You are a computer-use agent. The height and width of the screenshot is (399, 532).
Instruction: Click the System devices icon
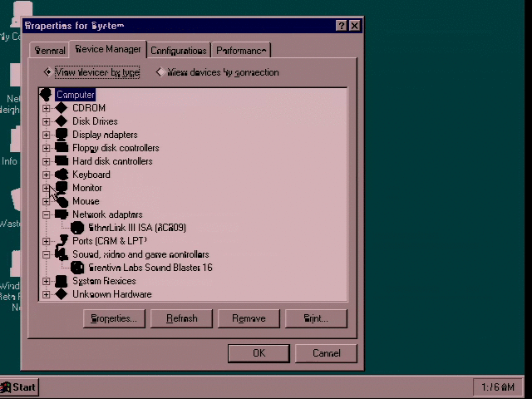coord(62,281)
